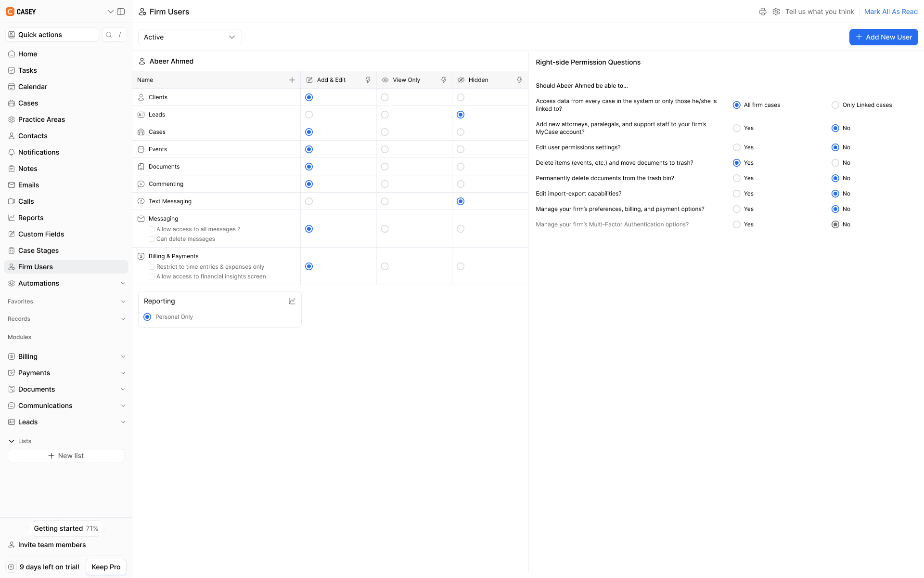924x578 pixels.
Task: Click the Casey logo icon
Action: tap(10, 12)
